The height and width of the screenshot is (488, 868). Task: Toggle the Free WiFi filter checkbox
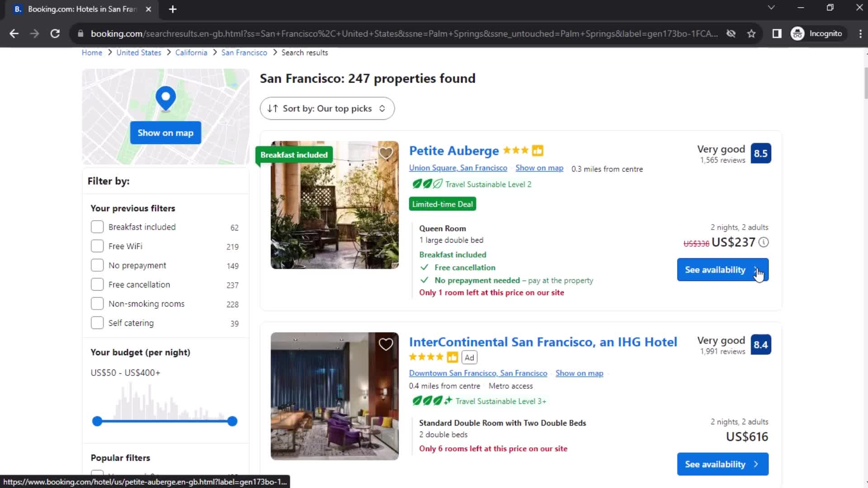pyautogui.click(x=97, y=245)
